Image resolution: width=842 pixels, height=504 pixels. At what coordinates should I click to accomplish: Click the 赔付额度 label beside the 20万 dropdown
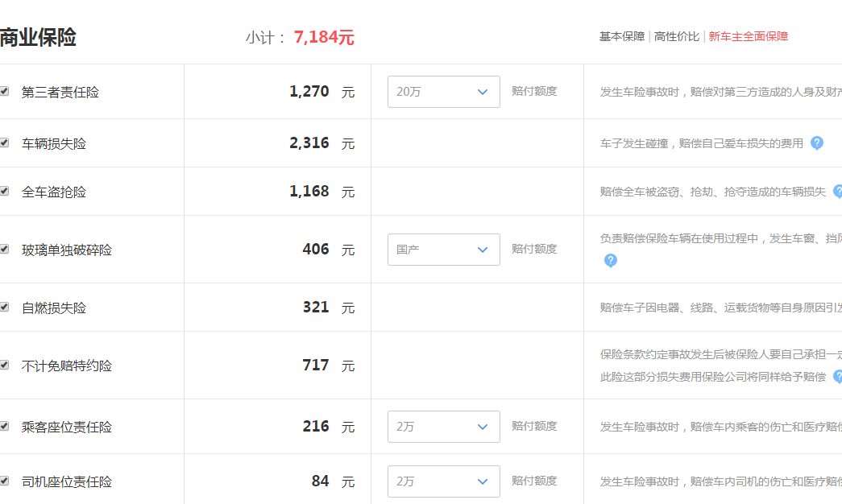534,91
